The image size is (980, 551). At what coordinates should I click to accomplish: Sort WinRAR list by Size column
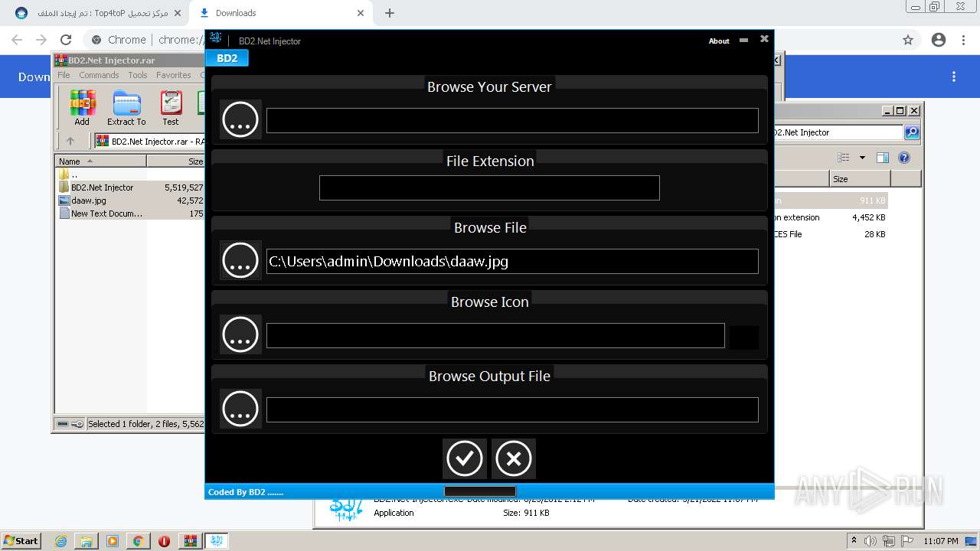[x=176, y=161]
